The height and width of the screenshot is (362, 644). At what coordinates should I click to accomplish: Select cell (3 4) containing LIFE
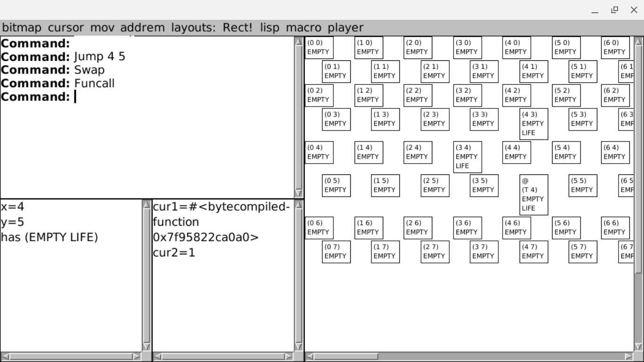(x=467, y=157)
